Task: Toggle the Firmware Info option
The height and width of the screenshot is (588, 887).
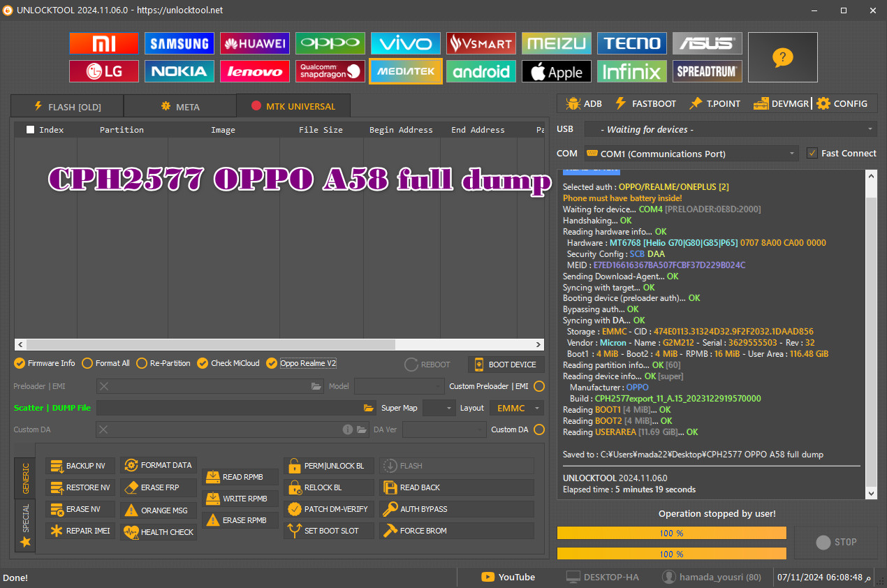Action: [x=45, y=363]
